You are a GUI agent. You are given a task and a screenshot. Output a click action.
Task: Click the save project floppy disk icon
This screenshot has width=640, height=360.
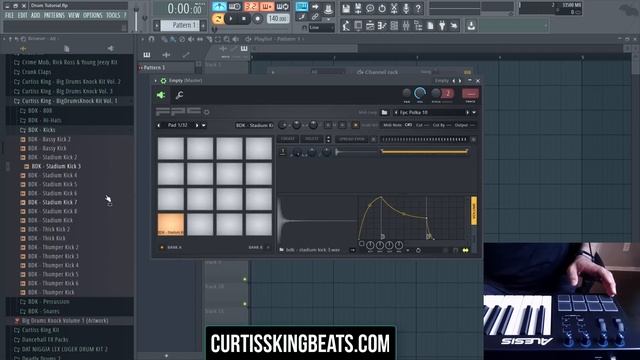pyautogui.click(x=346, y=8)
